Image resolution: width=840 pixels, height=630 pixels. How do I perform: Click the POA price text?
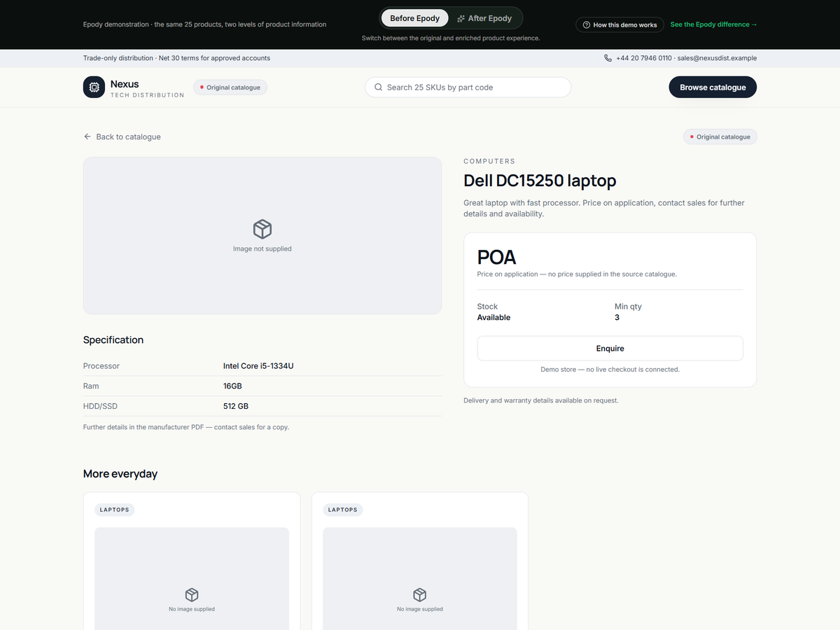point(497,258)
